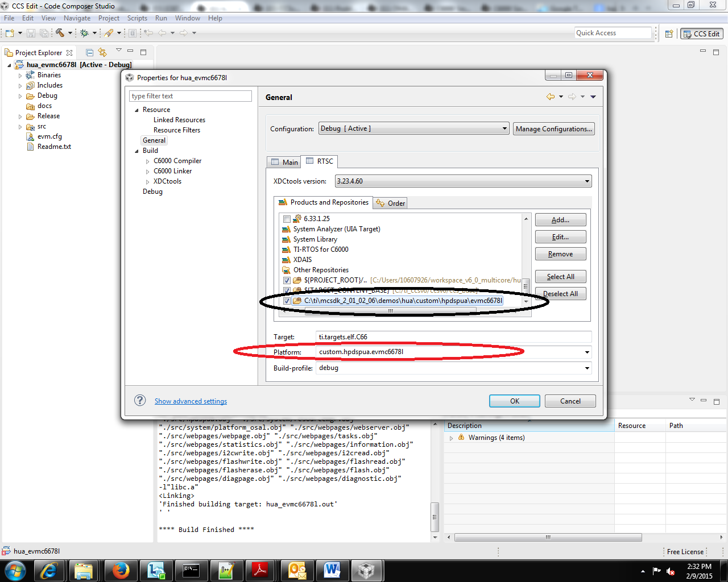Click the Edit... button
The image size is (728, 582).
[560, 237]
